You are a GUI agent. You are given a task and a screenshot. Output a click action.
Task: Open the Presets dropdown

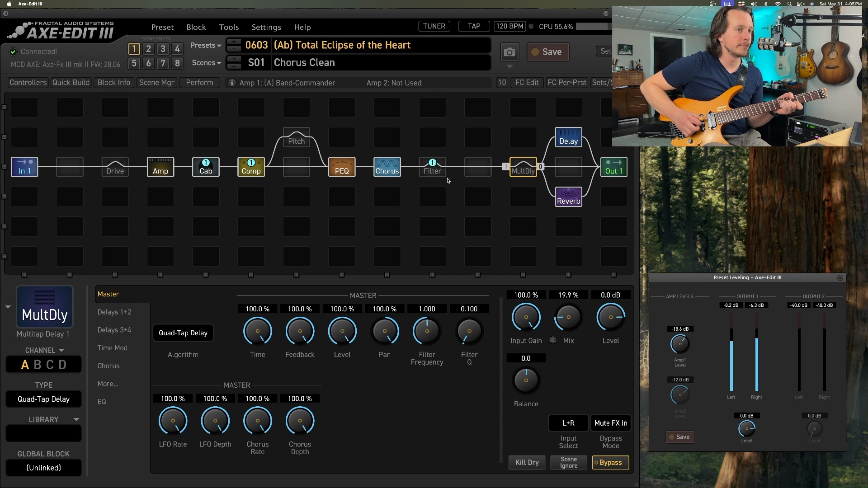205,45
